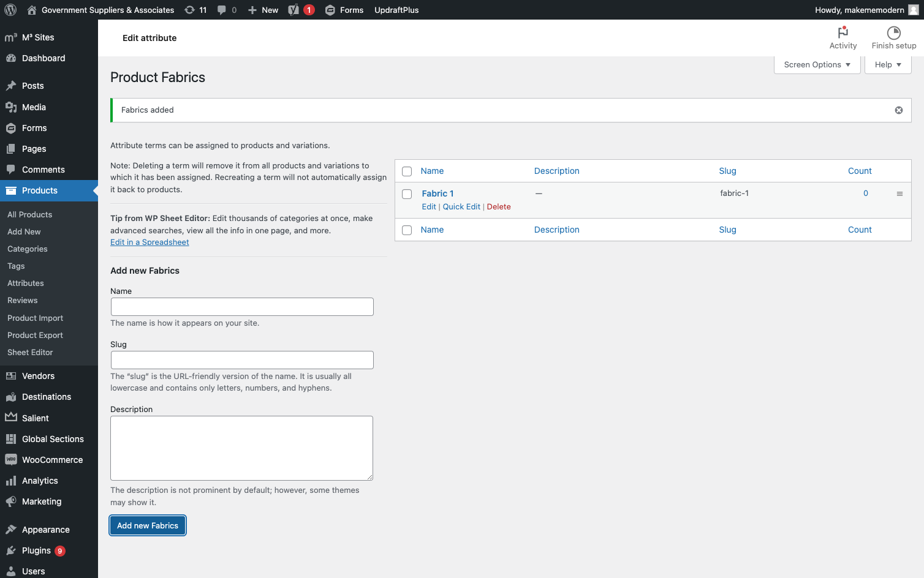The image size is (924, 578).
Task: Click the updates icon showing 11
Action: 195,10
